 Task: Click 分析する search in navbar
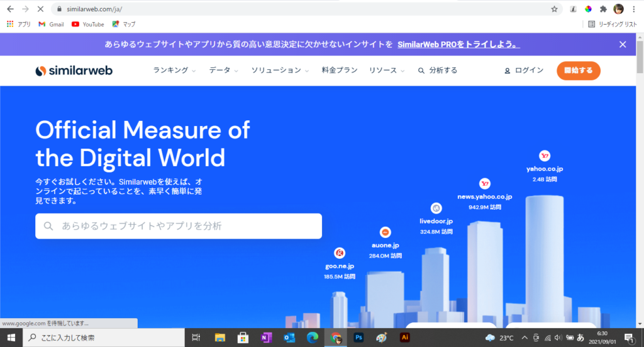(x=438, y=71)
